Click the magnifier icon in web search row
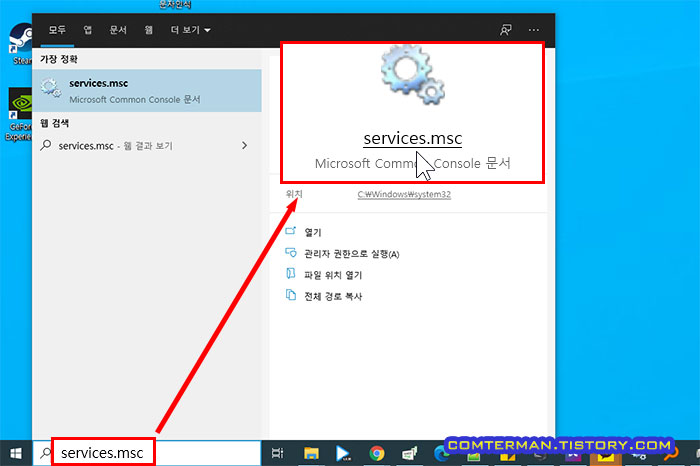This screenshot has height=466, width=700. point(46,145)
